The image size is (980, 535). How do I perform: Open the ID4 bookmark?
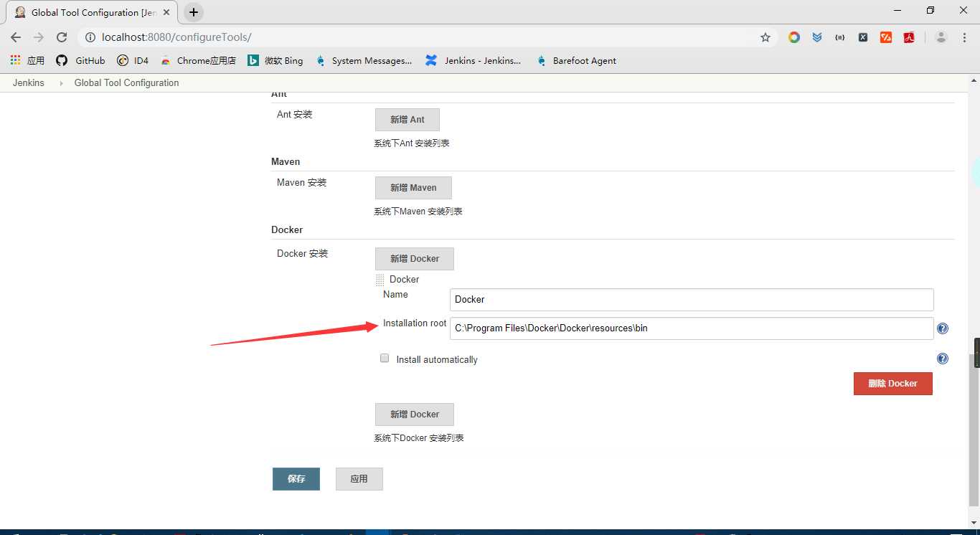pyautogui.click(x=133, y=60)
